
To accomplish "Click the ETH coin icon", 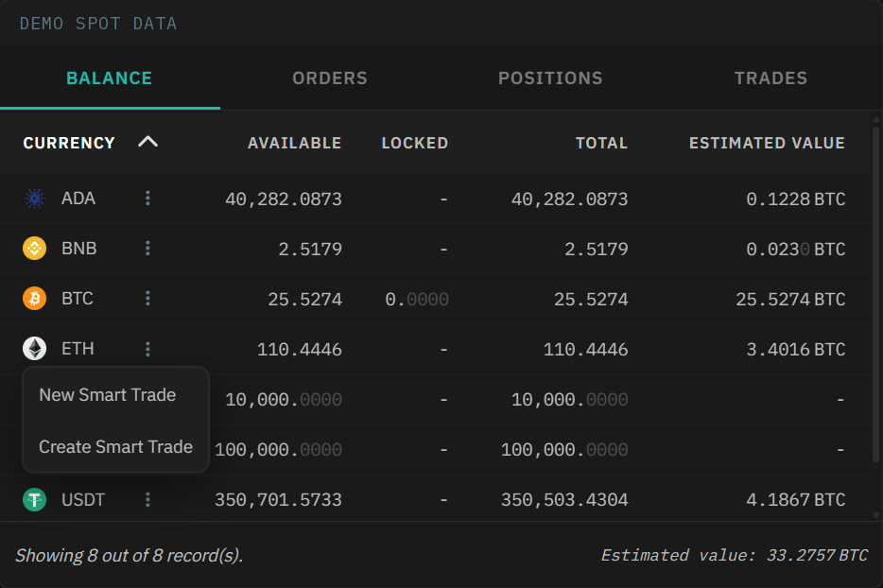I will tap(34, 349).
